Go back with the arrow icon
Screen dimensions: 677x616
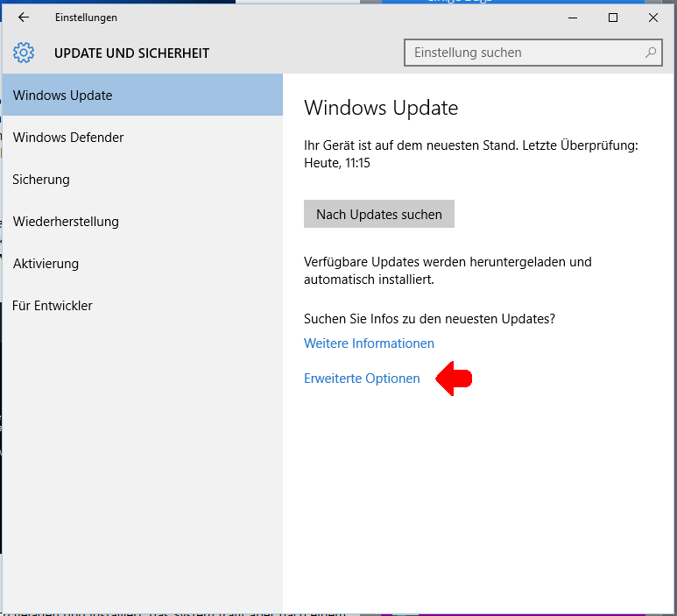pos(24,18)
